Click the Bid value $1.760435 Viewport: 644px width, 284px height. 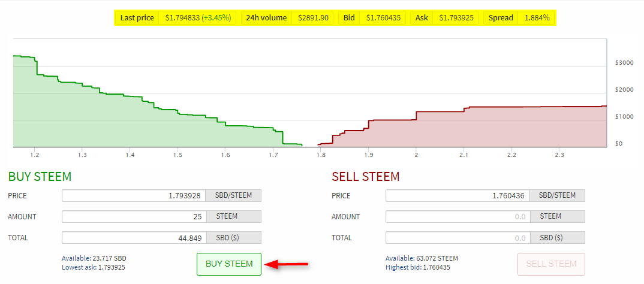[383, 18]
